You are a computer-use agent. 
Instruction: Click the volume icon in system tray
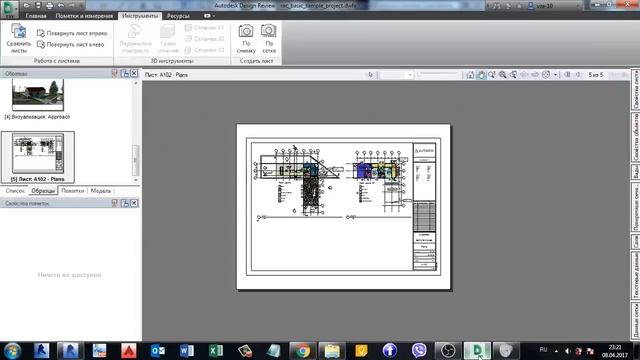tap(567, 351)
